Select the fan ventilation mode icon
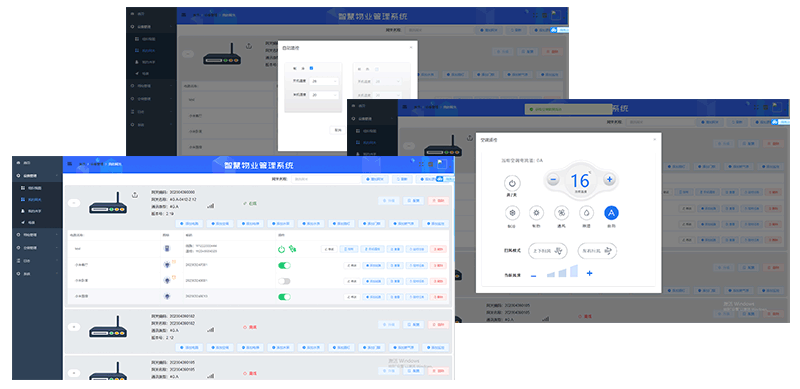The image size is (800, 389). 561,213
